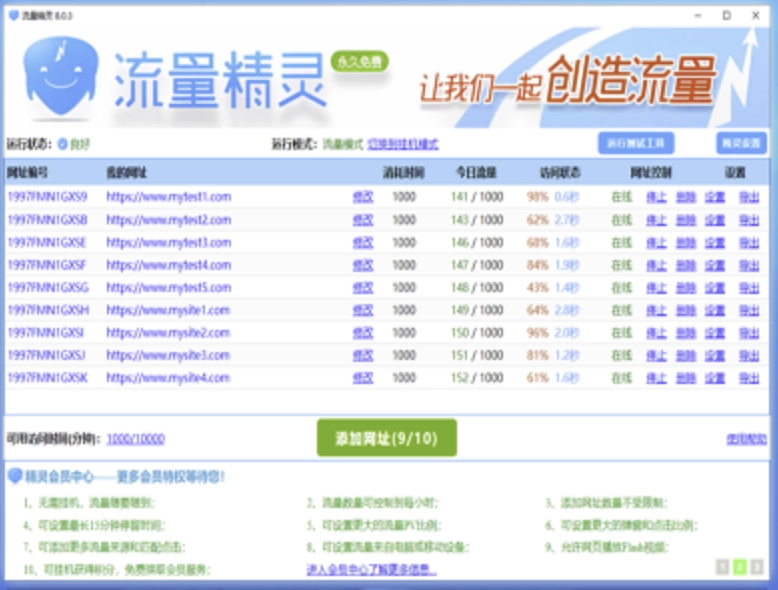This screenshot has width=778, height=590.
Task: Select the green page 2 box
Action: [x=740, y=566]
